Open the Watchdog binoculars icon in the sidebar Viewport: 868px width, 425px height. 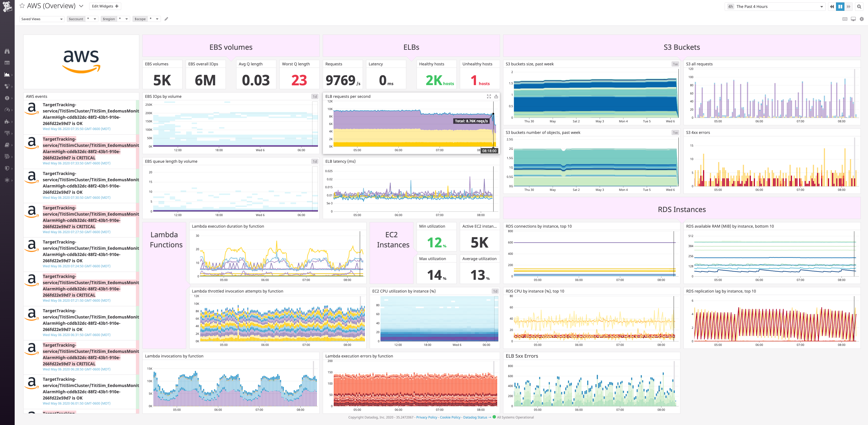(x=7, y=51)
